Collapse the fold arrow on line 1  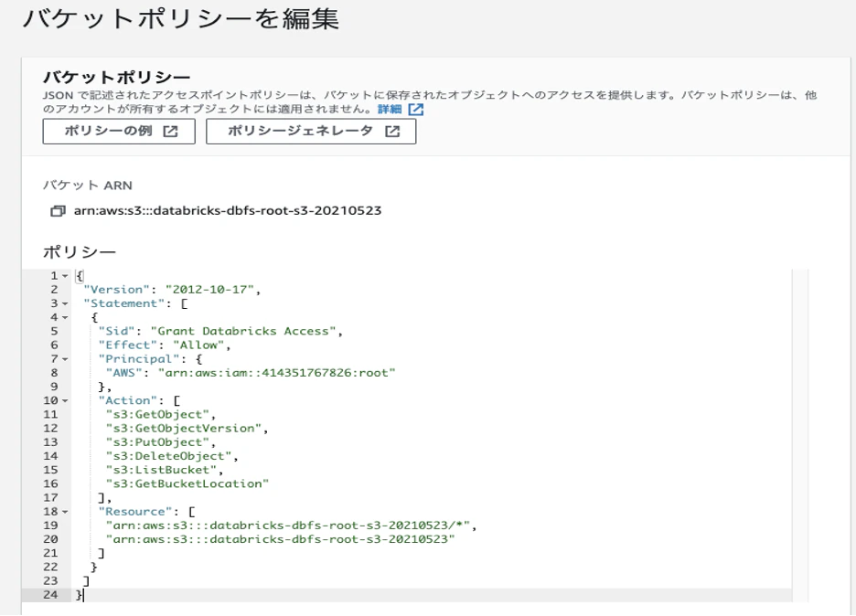(65, 276)
